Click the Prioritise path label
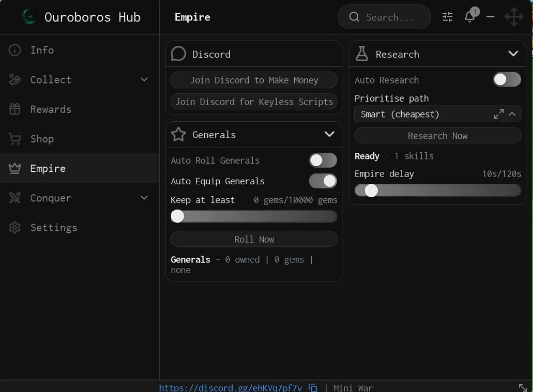 click(392, 98)
